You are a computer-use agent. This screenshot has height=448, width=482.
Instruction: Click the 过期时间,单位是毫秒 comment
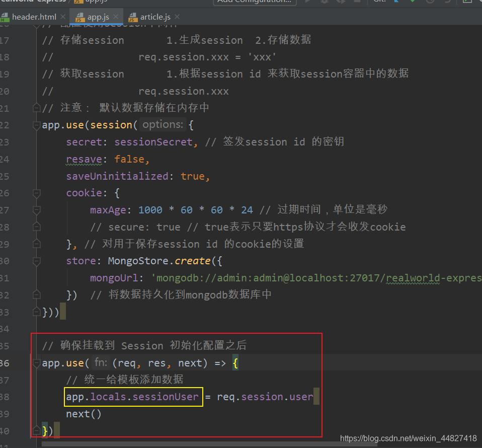click(x=324, y=210)
